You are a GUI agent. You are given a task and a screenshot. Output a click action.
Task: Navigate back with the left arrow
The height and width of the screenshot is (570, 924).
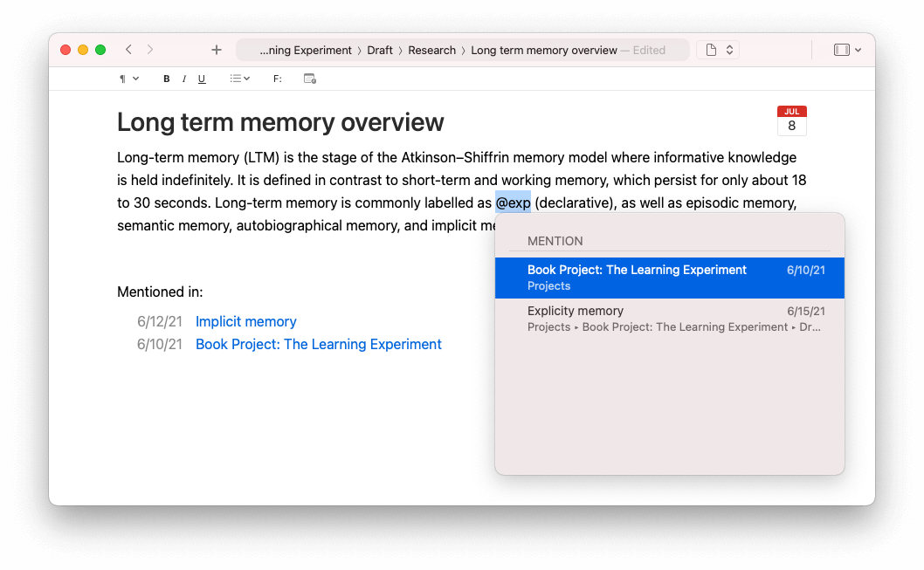[128, 50]
